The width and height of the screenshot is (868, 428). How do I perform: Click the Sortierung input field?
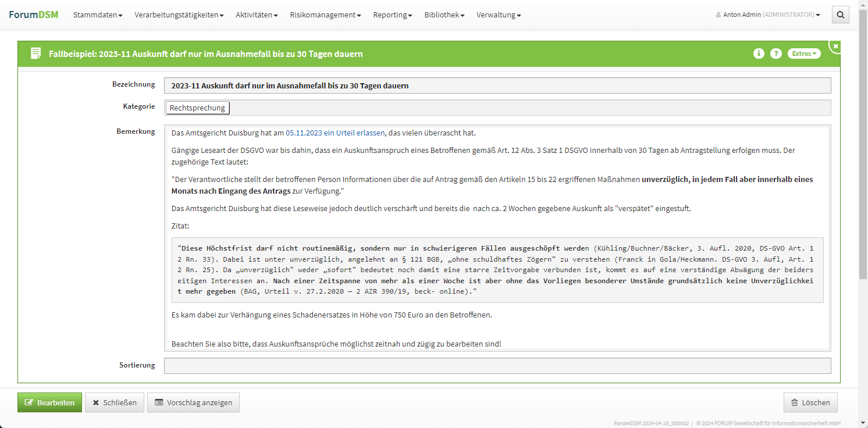[x=497, y=366]
